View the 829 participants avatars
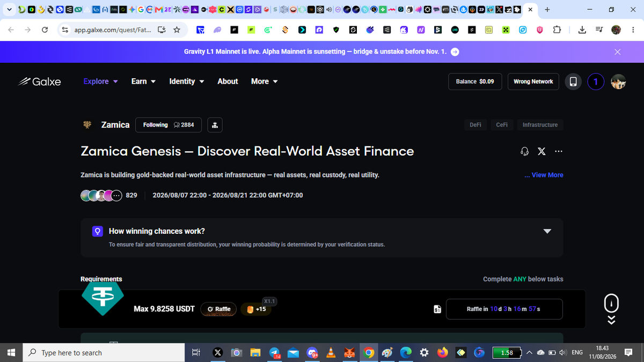 click(102, 195)
